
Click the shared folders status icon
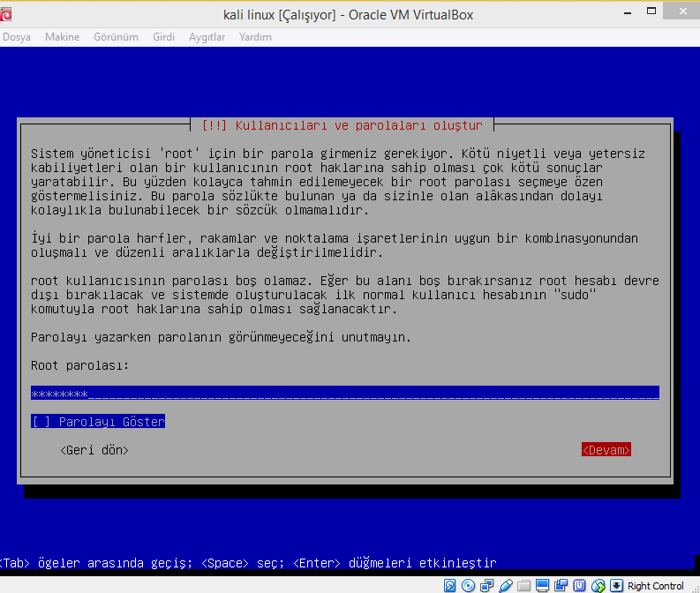(523, 586)
